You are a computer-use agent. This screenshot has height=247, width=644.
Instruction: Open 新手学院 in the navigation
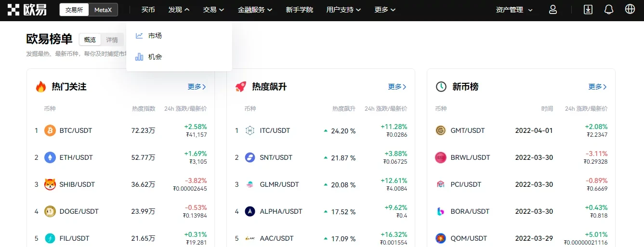click(x=299, y=10)
